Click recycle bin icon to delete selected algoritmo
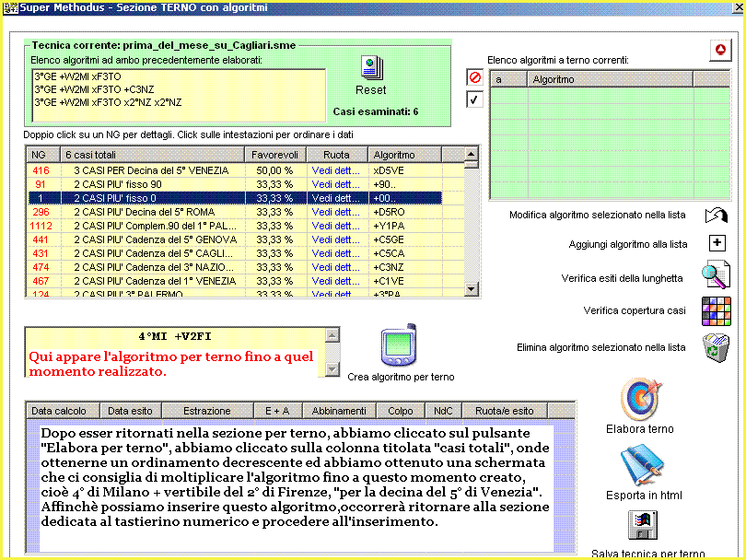 coord(716,348)
